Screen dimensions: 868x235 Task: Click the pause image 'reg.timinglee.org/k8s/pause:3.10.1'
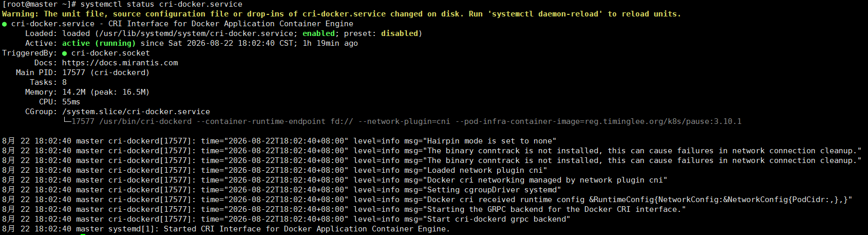[x=663, y=121]
